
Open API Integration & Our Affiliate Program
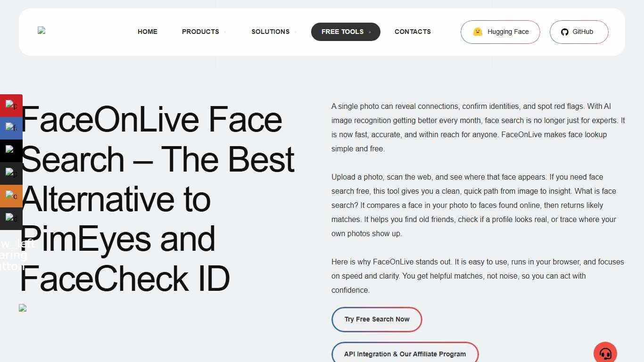coord(405,354)
